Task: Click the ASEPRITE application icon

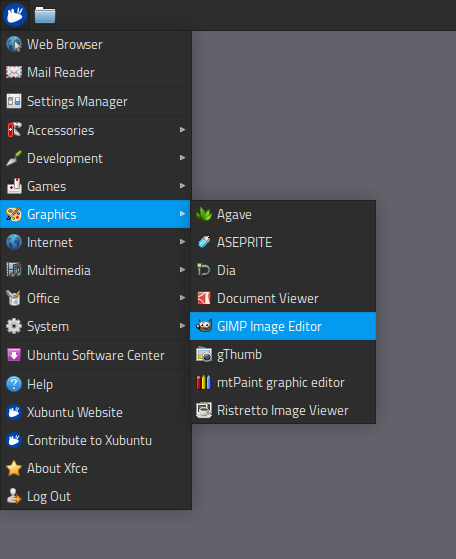Action: pos(204,242)
